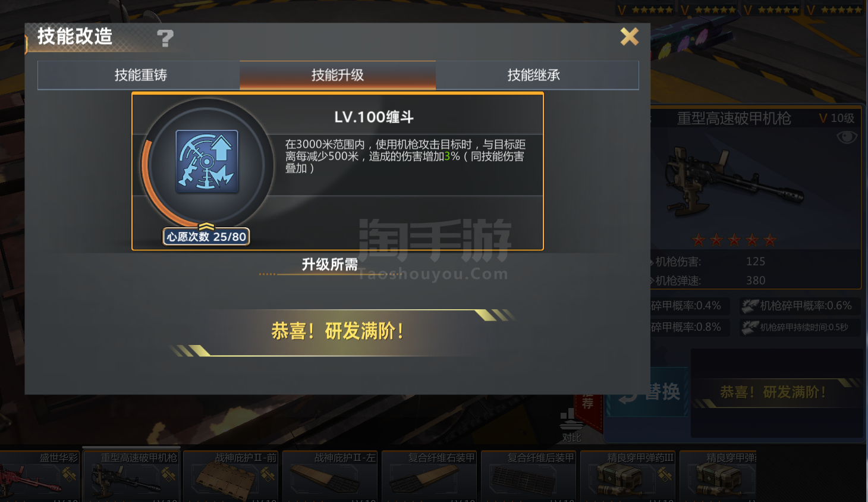
Task: Switch to the 技能重铸 tab
Action: pyautogui.click(x=141, y=75)
